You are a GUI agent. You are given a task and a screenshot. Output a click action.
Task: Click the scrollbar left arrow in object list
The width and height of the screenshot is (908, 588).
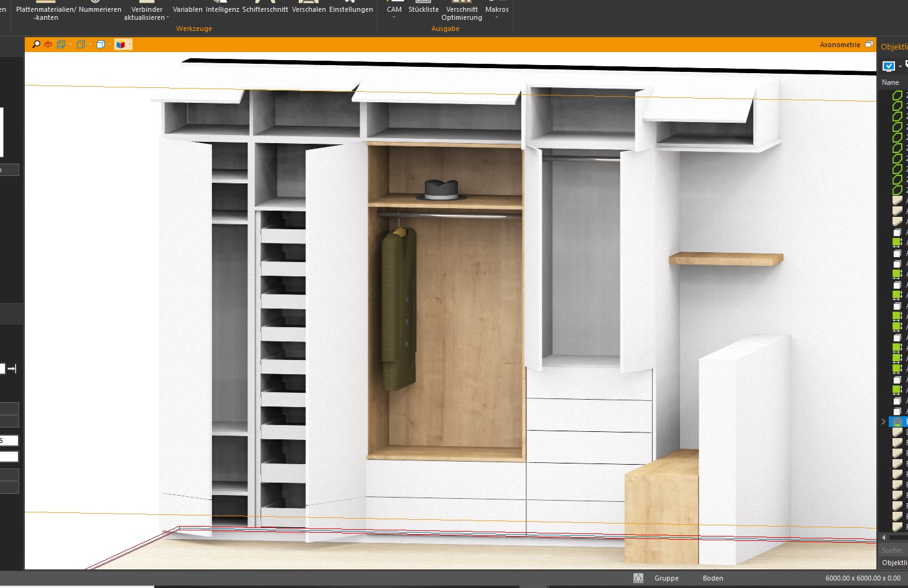coord(883,537)
